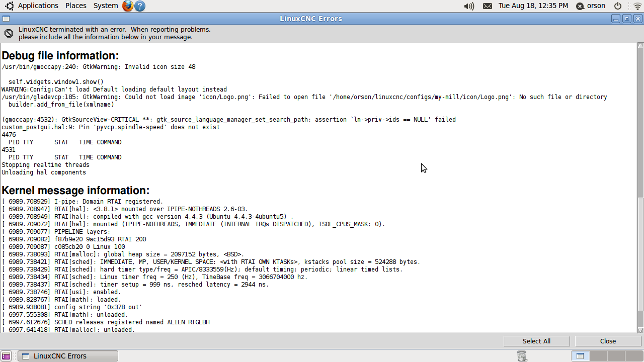
Task: Minimize the LinuxCNC Errors window
Action: tap(616, 19)
